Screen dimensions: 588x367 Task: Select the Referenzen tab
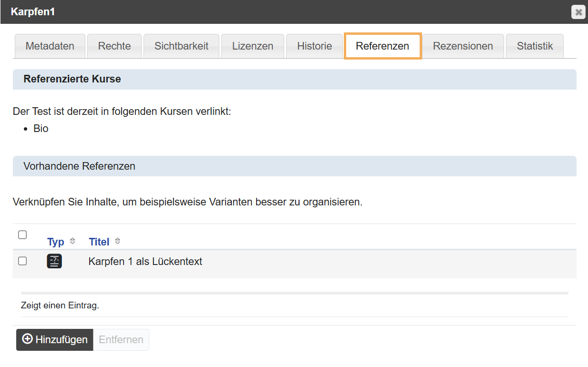[382, 46]
